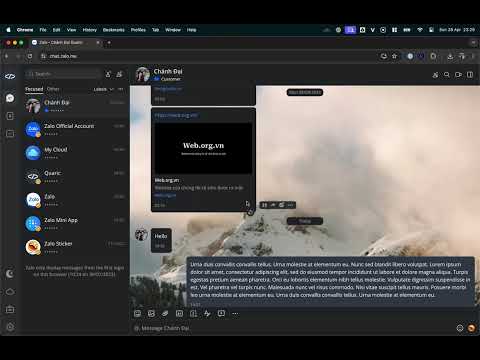Viewport: 480px width, 360px height.
Task: Toggle conversation info side panel
Action: point(470,75)
